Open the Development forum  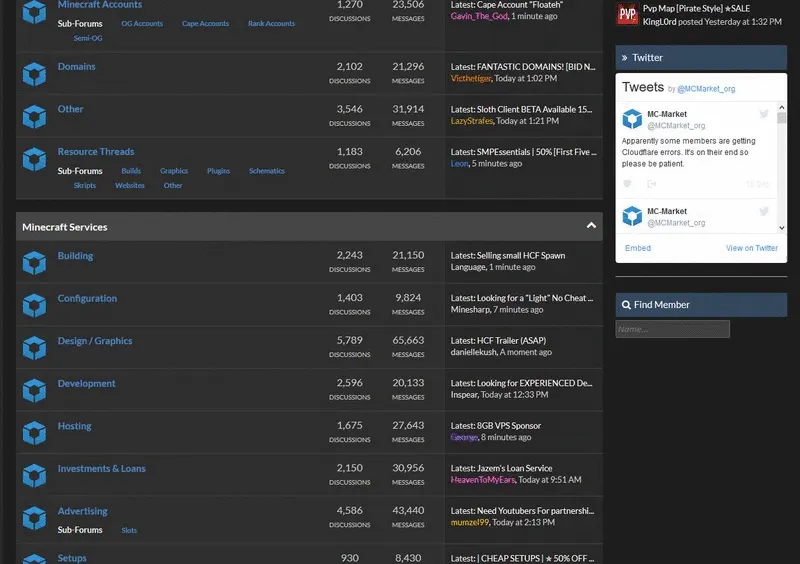pos(86,383)
